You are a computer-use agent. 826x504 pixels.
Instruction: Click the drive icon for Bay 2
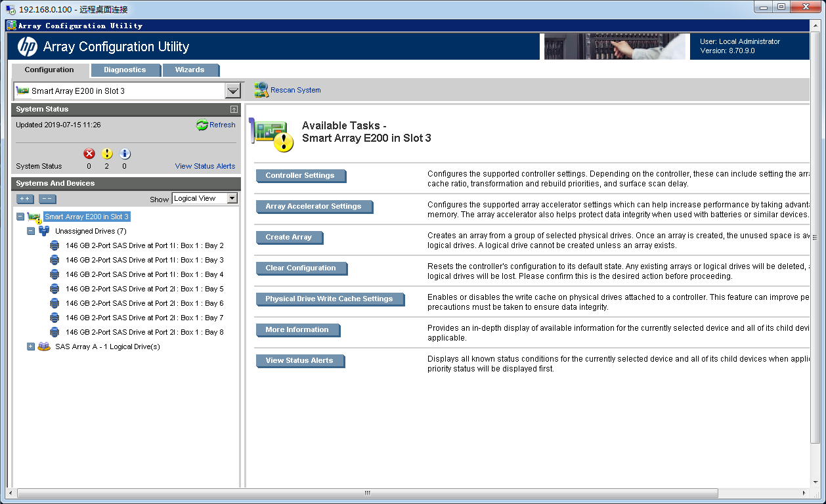(x=54, y=245)
